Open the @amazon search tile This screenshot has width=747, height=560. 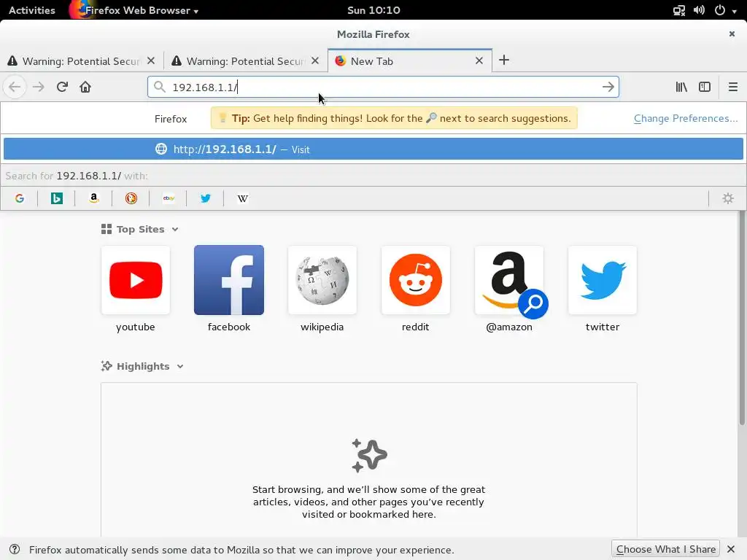click(x=508, y=280)
